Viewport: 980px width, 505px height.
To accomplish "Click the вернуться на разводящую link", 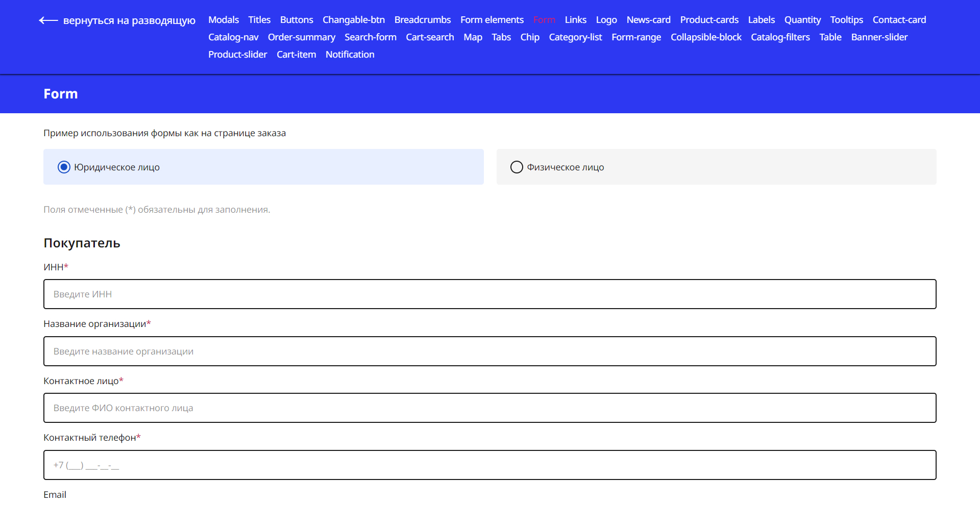I will tap(129, 20).
